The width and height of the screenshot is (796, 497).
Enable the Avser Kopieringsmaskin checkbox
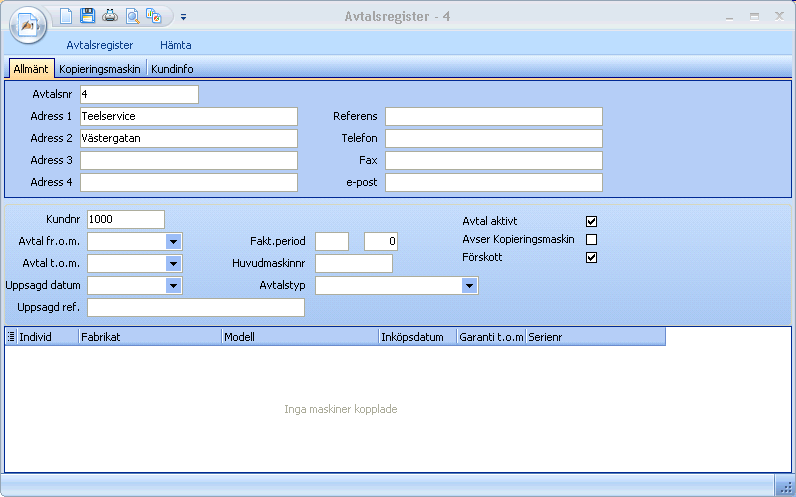pyautogui.click(x=591, y=239)
